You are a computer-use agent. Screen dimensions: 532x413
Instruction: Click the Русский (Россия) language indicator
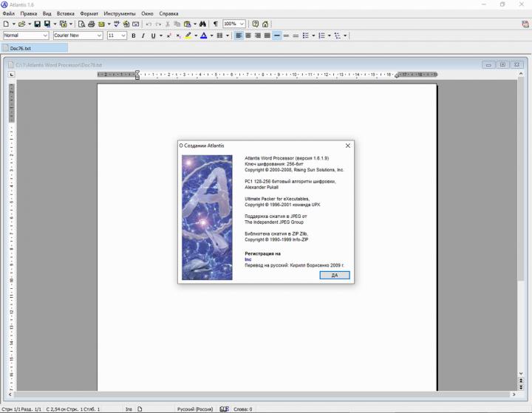coord(195,409)
